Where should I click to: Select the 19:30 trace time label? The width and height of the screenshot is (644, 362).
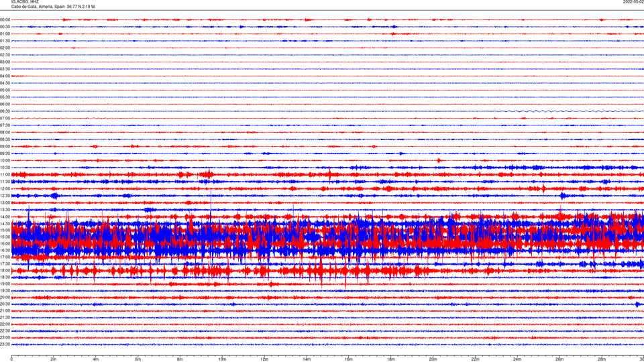coord(5,290)
